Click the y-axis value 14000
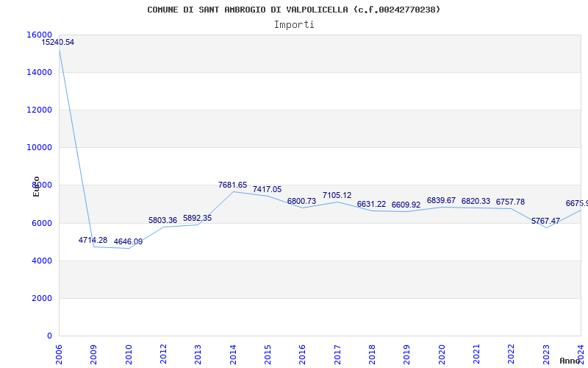 coord(40,72)
